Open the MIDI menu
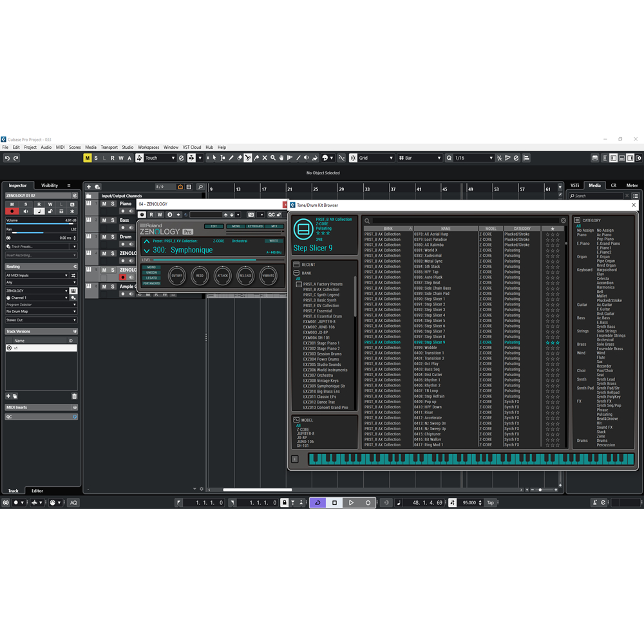Screen dimensions: 644x644 pyautogui.click(x=60, y=147)
